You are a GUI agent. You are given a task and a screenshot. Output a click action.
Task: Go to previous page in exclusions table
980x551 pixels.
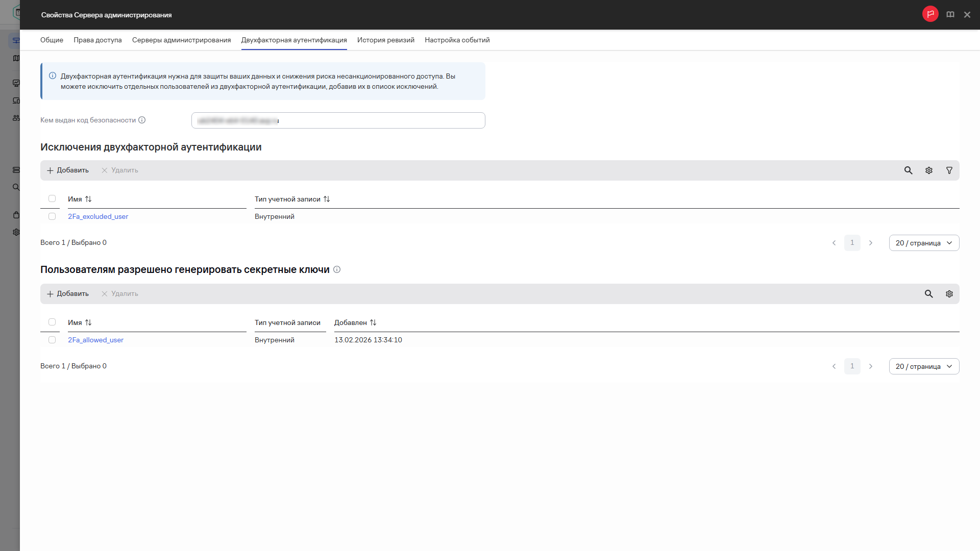pyautogui.click(x=834, y=243)
